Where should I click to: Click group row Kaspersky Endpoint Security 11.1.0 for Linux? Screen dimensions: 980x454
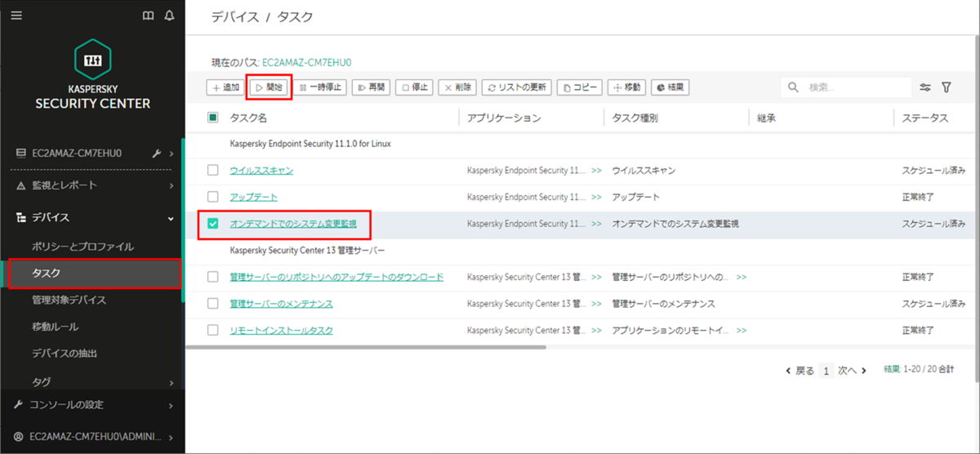[x=310, y=144]
